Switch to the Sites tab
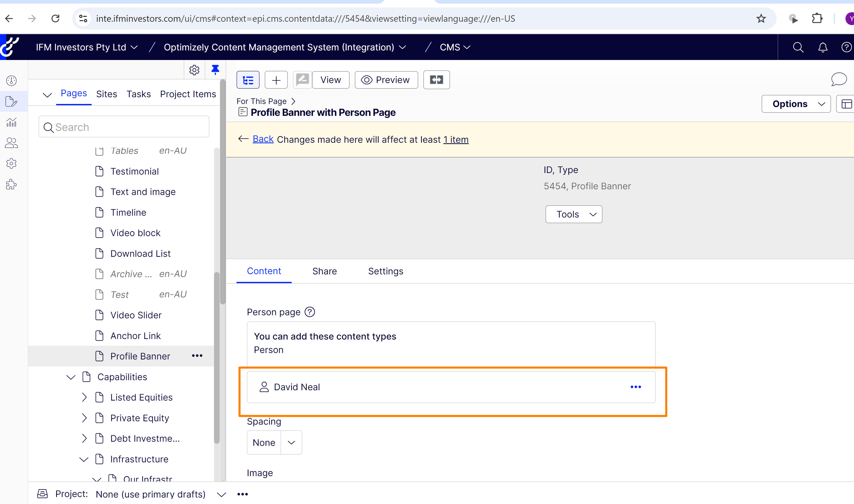This screenshot has width=854, height=504. click(106, 94)
